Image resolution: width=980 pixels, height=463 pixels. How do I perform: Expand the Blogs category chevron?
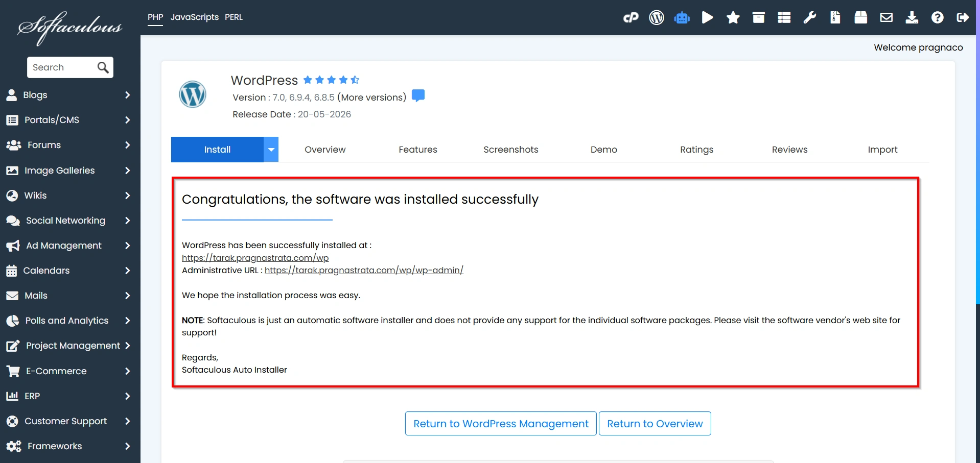point(127,95)
